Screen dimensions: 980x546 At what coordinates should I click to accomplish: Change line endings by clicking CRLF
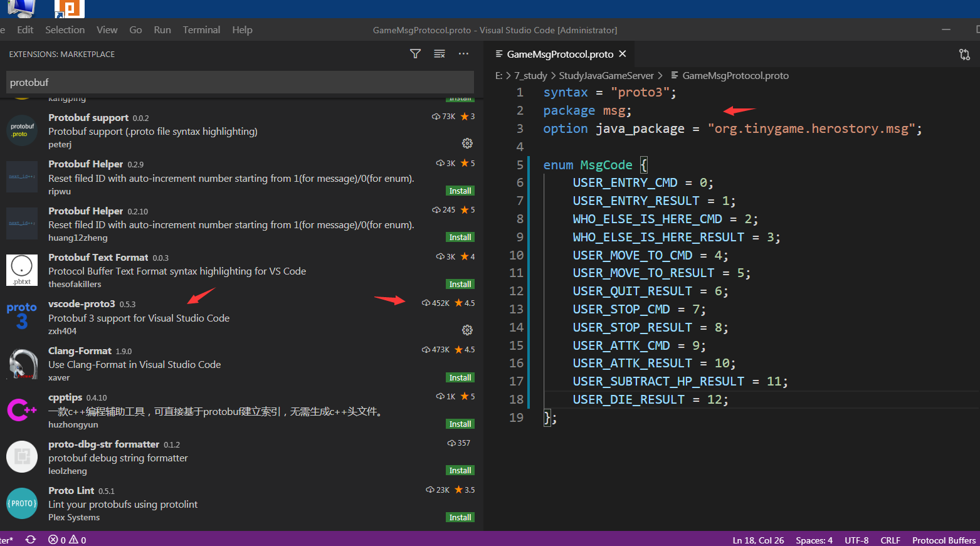[x=890, y=540]
